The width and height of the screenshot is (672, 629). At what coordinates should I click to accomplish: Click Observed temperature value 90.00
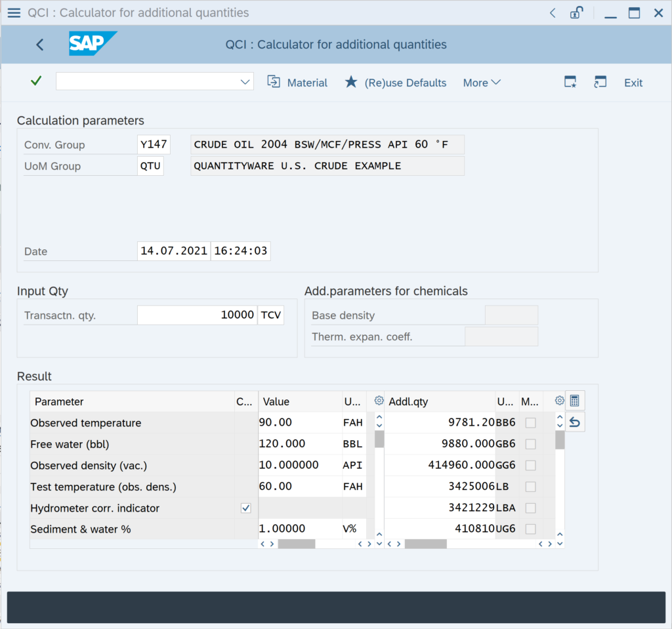300,422
